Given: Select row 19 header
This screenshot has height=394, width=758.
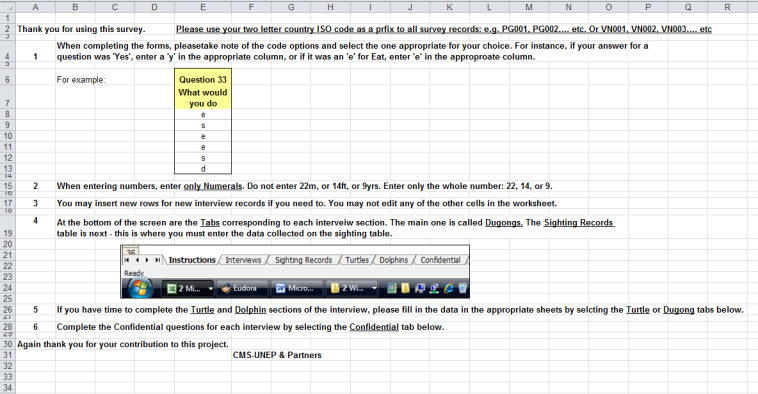Looking at the screenshot, I should (8, 226).
